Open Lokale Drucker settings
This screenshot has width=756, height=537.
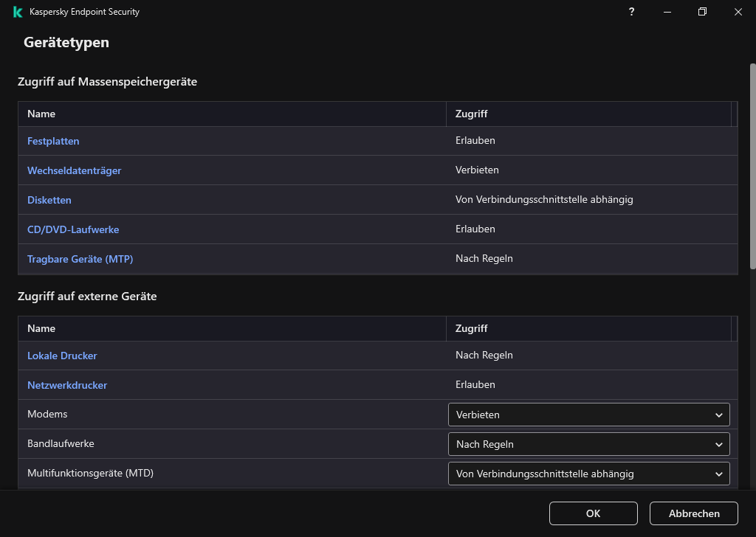(x=62, y=356)
